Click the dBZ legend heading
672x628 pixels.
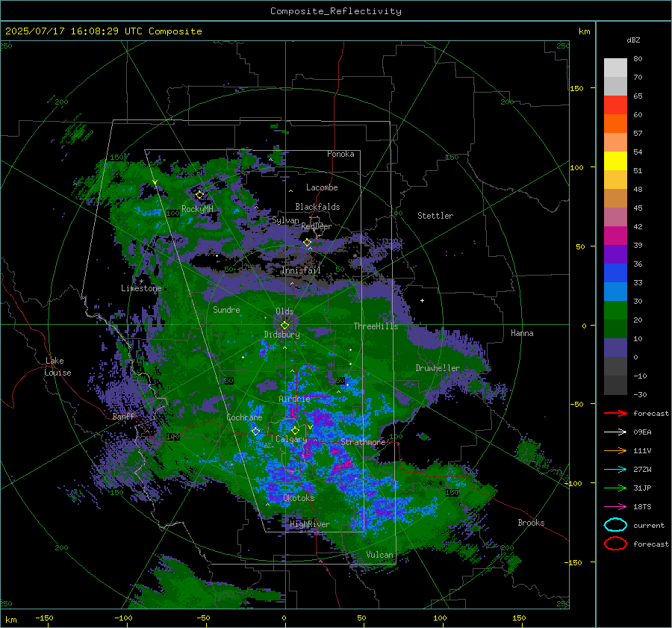point(633,40)
